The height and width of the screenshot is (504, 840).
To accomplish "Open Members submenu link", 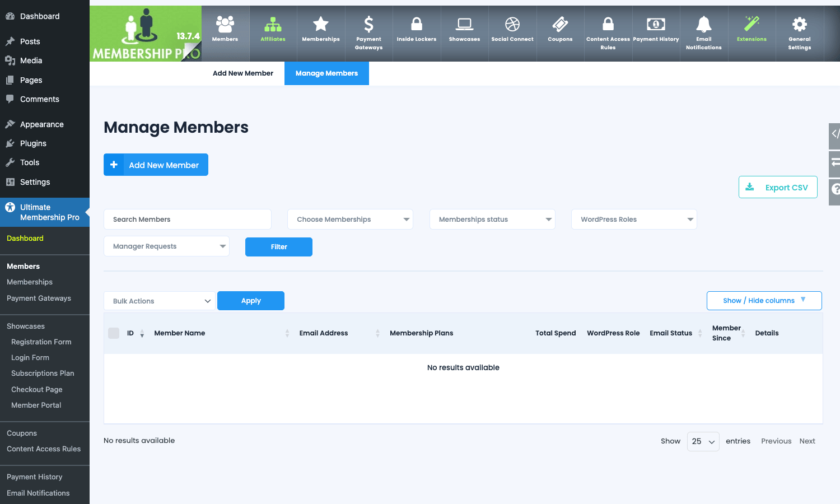I will click(x=24, y=267).
